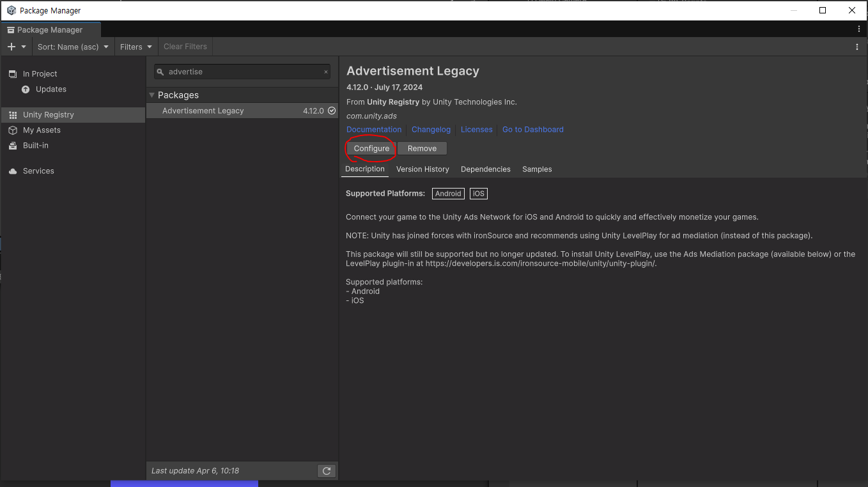Viewport: 868px width, 487px height.
Task: Focus the package search field
Action: click(243, 72)
